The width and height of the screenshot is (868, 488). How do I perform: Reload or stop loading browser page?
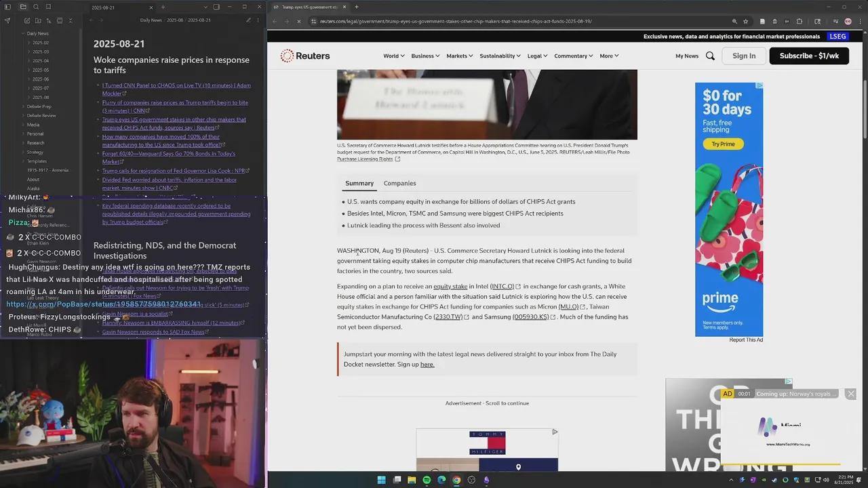[298, 21]
